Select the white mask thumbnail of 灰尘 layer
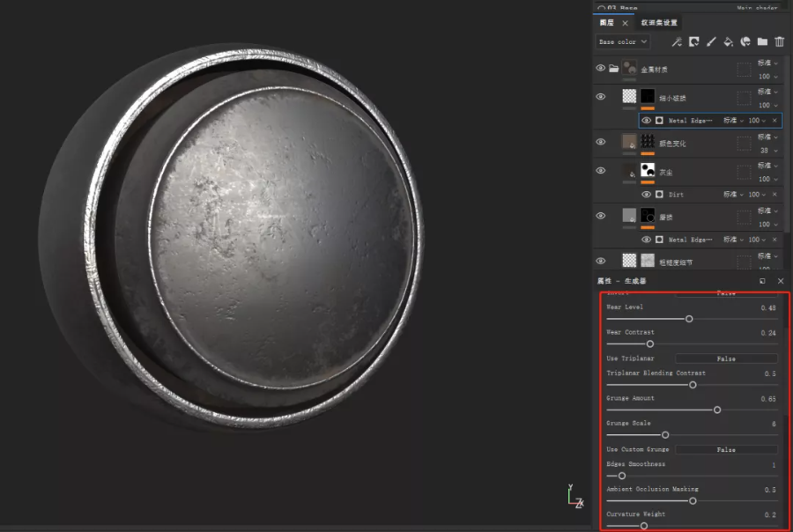793x532 pixels. [648, 170]
